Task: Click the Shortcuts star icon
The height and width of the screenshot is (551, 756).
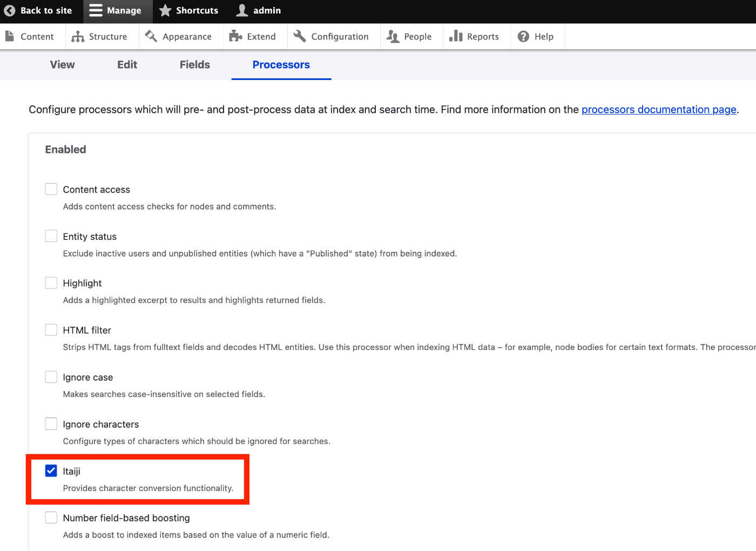Action: tap(165, 10)
